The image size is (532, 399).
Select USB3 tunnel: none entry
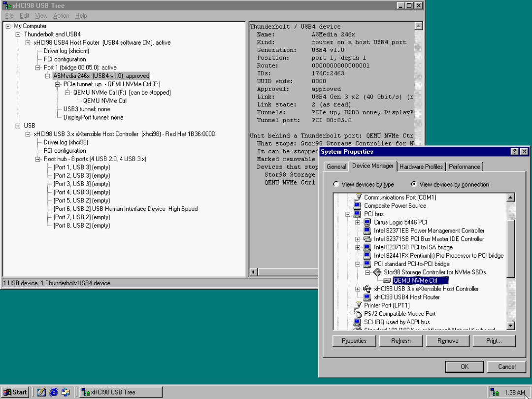tap(87, 109)
